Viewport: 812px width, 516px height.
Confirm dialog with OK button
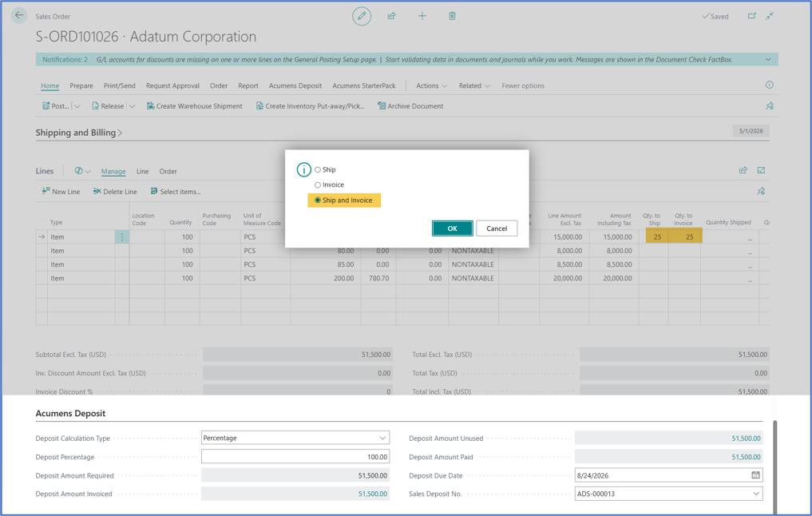tap(452, 228)
